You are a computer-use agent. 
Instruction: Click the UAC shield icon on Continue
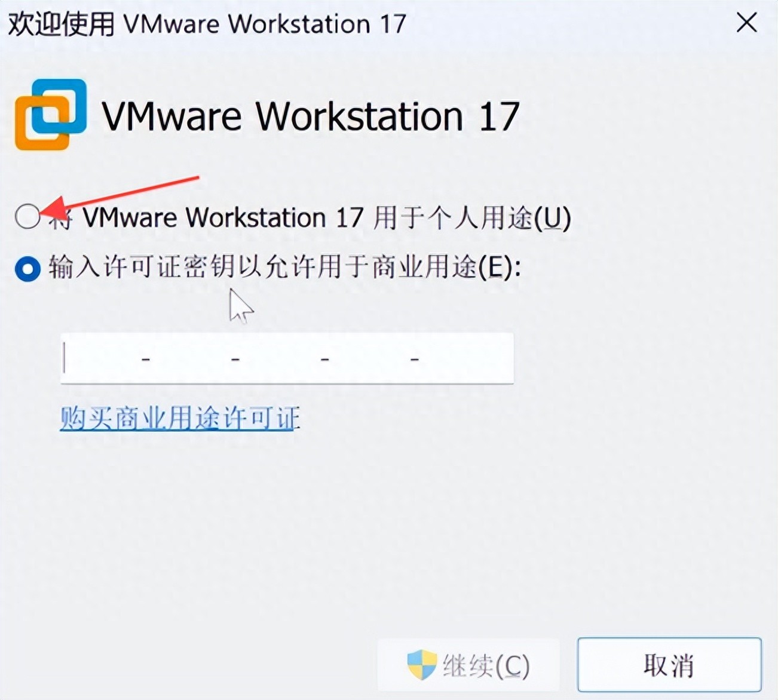point(422,665)
